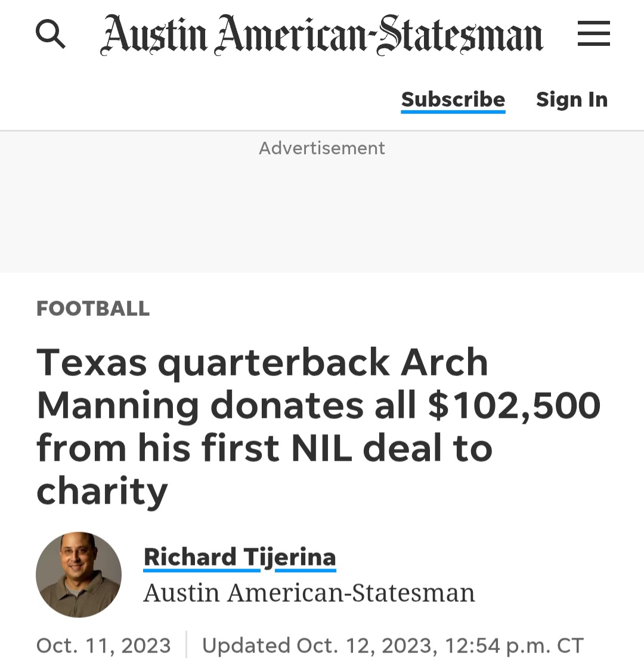Click Sign In

[571, 100]
